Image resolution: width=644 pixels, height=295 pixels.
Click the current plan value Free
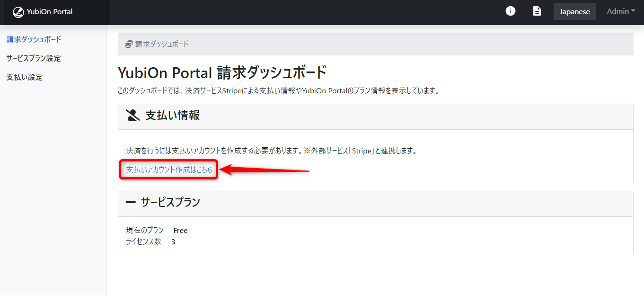(180, 231)
